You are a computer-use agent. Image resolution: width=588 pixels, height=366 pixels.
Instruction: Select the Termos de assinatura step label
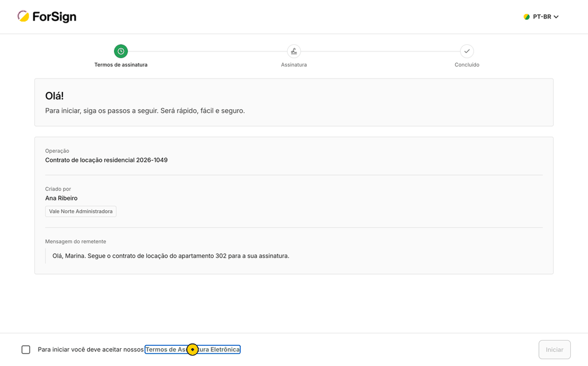coord(121,64)
